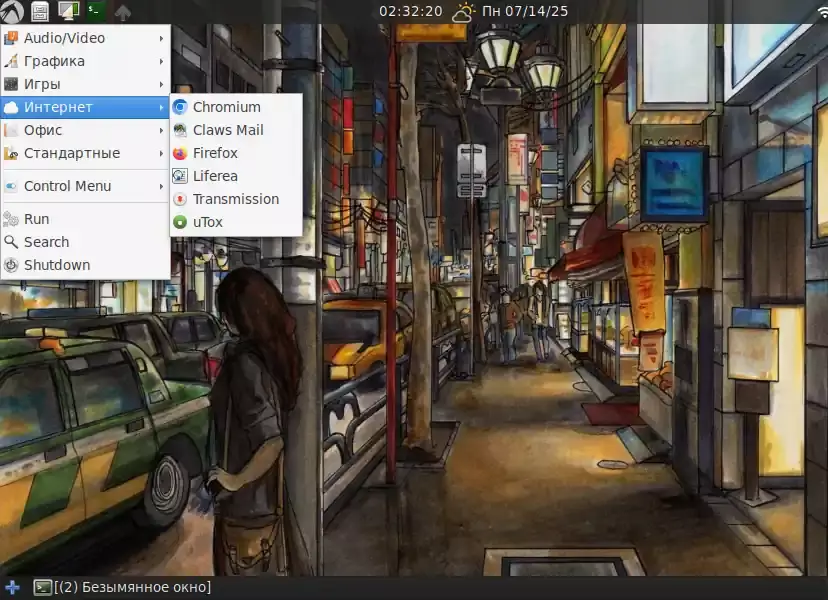Click the green uTox icon
Viewport: 828px width, 600px height.
(180, 222)
